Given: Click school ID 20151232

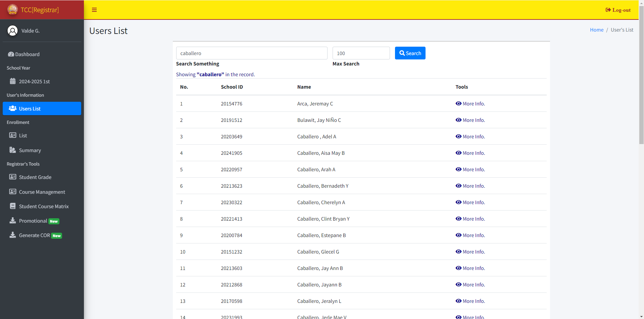Looking at the screenshot, I should click(x=232, y=252).
